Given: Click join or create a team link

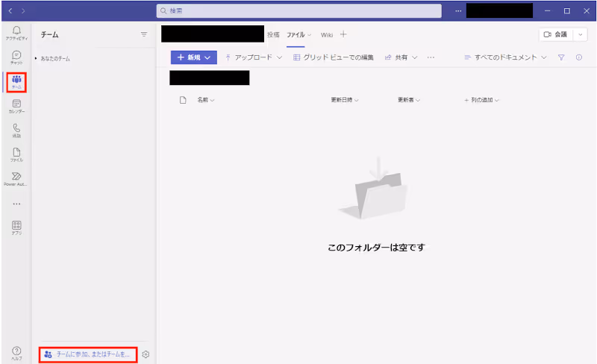Looking at the screenshot, I should 88,354.
